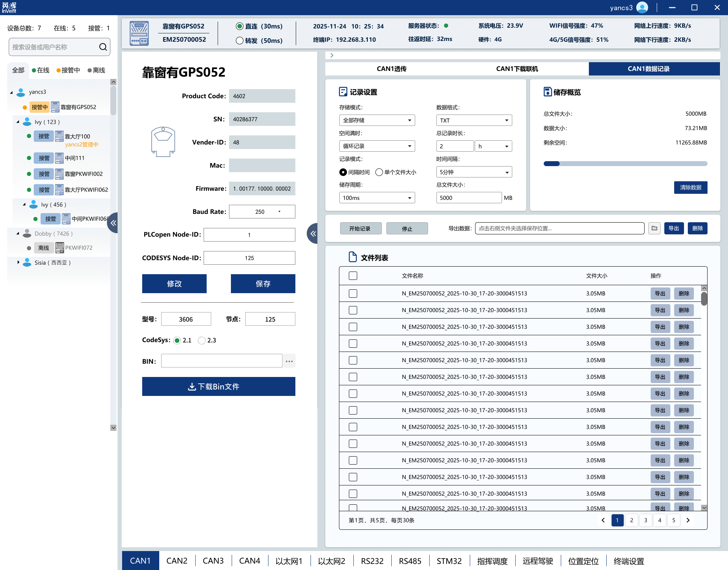Click the yancs3 user avatar icon
Screen dimensions: 728x570
642,8
